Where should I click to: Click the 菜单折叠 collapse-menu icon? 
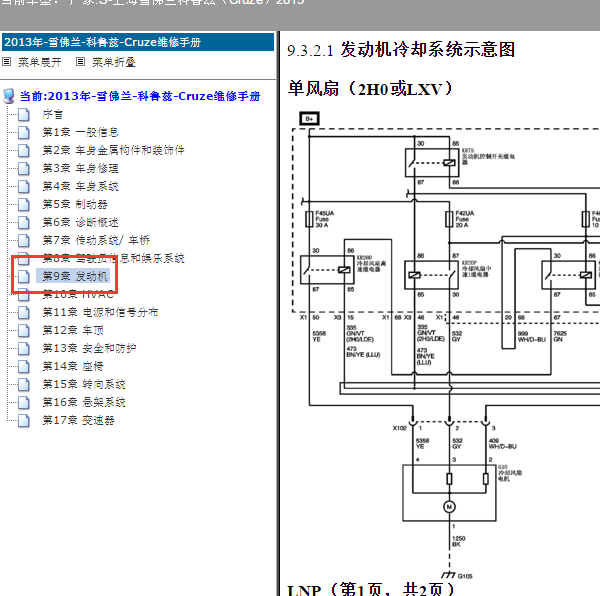coord(80,62)
